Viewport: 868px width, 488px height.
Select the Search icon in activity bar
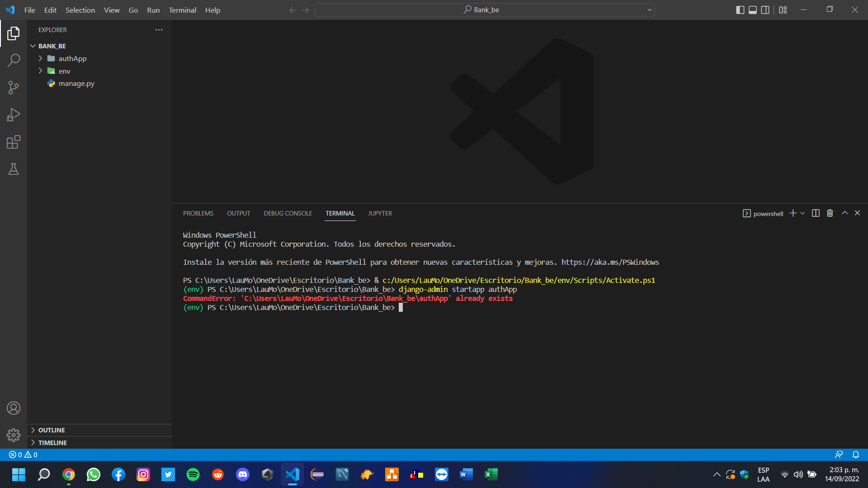tap(13, 60)
